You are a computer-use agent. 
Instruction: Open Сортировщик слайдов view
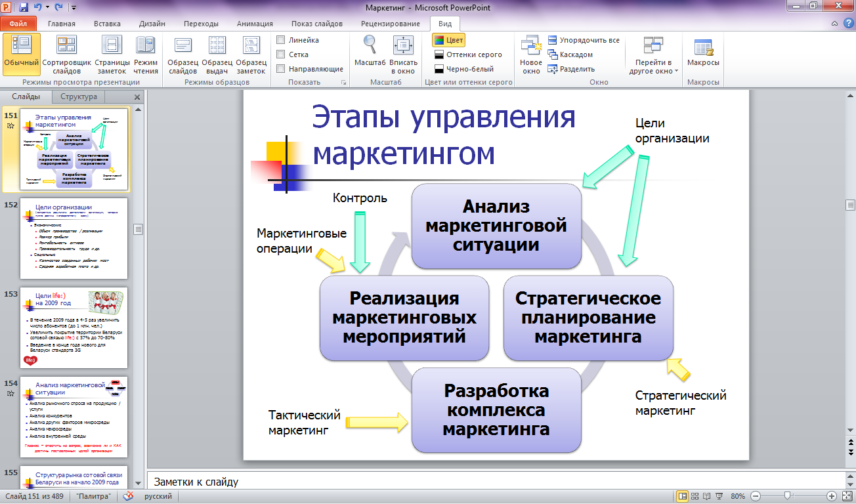(67, 55)
